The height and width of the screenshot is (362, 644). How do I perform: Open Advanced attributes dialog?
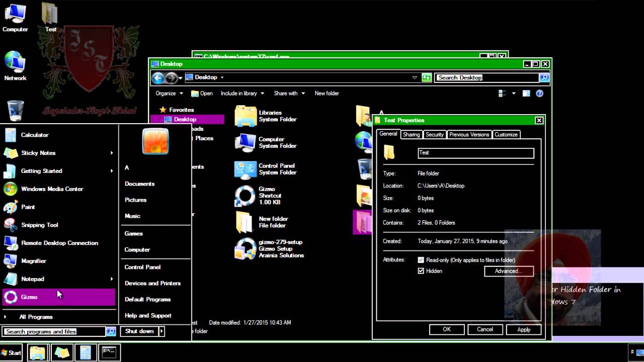[x=509, y=271]
